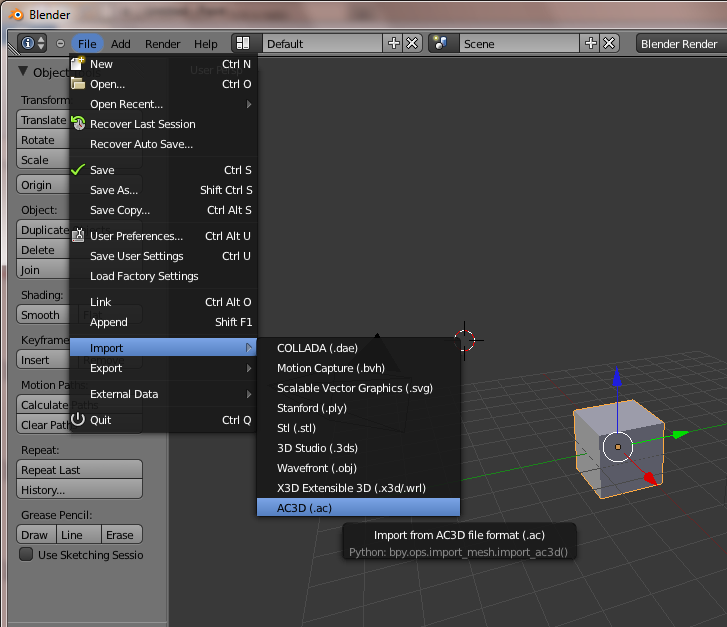Import Stanford (.ply) file

(x=358, y=408)
